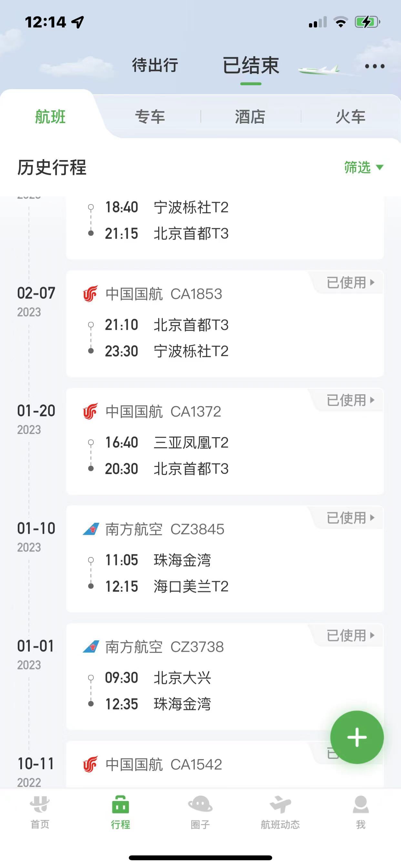This screenshot has height=868, width=401.
Task: Expand 已使用 arrow on CA1372 card
Action: [x=372, y=400]
